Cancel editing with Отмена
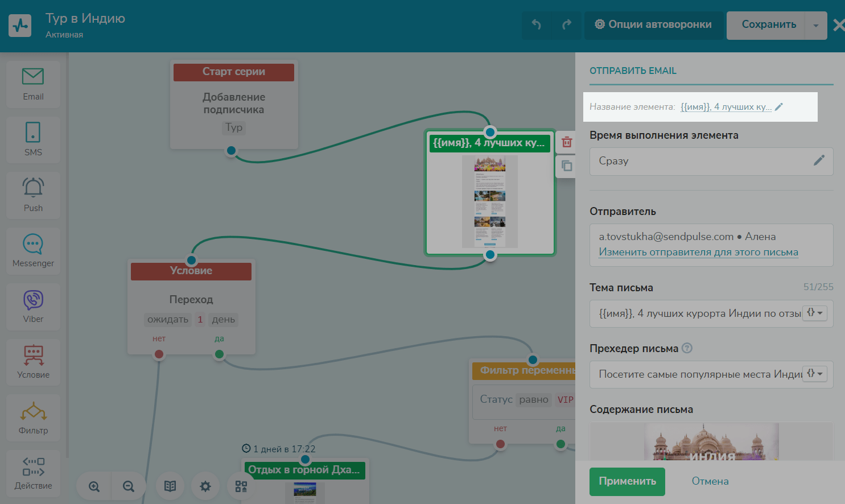 (710, 481)
